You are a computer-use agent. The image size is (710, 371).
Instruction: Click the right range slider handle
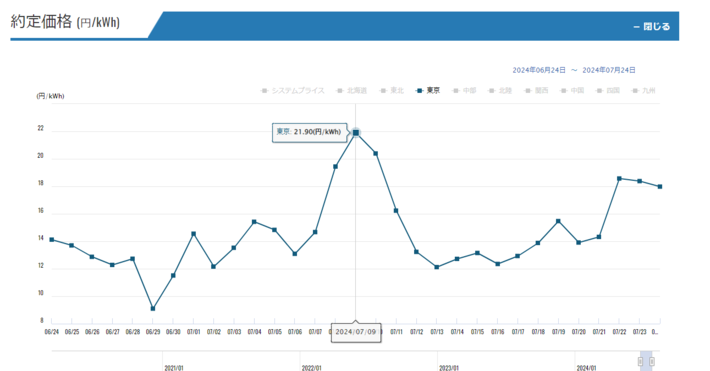[652, 361]
